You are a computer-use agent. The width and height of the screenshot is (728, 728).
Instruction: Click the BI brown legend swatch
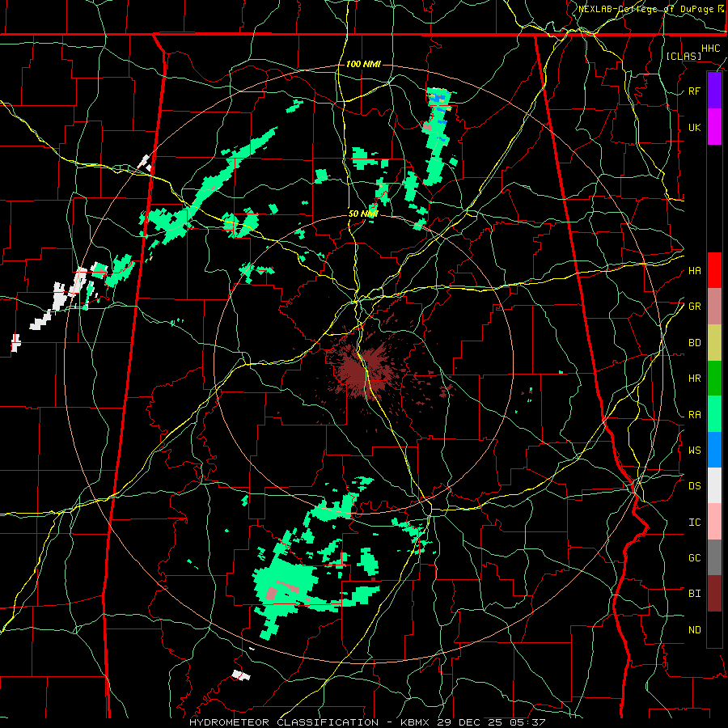[x=714, y=594]
